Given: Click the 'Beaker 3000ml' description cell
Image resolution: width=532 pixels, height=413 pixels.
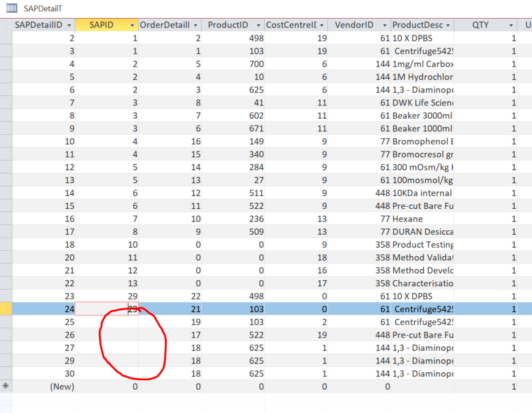Looking at the screenshot, I should click(422, 115).
